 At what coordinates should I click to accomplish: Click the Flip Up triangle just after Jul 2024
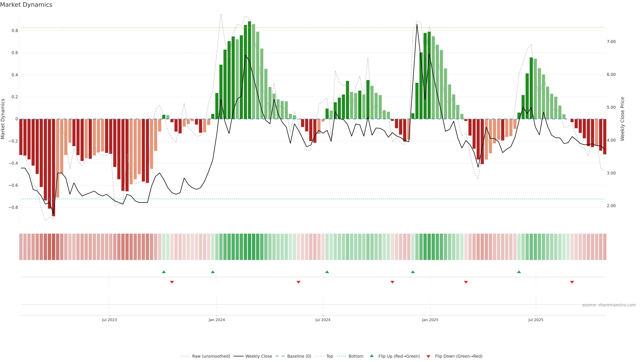point(327,272)
